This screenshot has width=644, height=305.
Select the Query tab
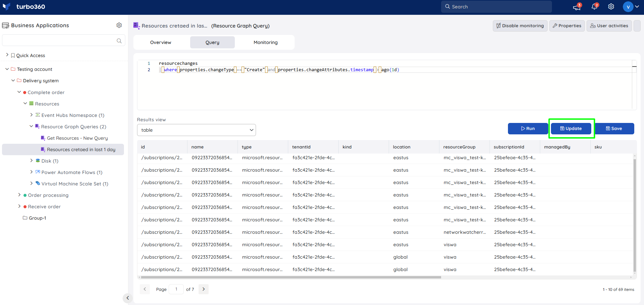[x=212, y=42]
